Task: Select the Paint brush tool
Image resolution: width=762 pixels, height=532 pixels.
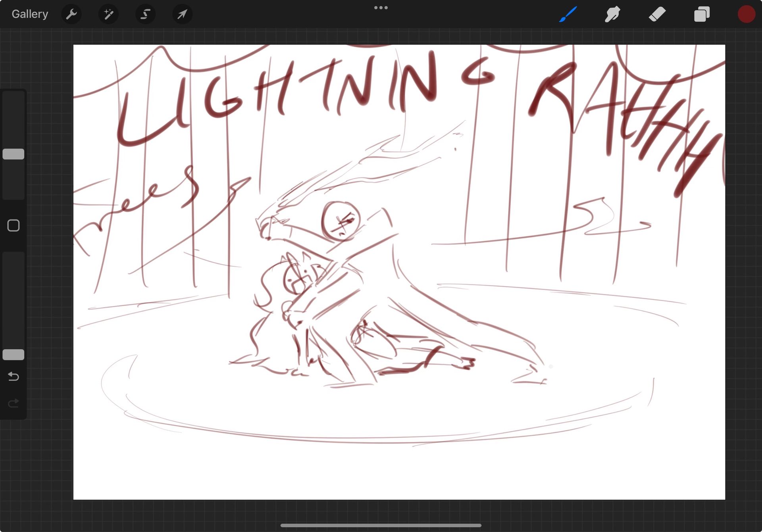Action: coord(568,14)
